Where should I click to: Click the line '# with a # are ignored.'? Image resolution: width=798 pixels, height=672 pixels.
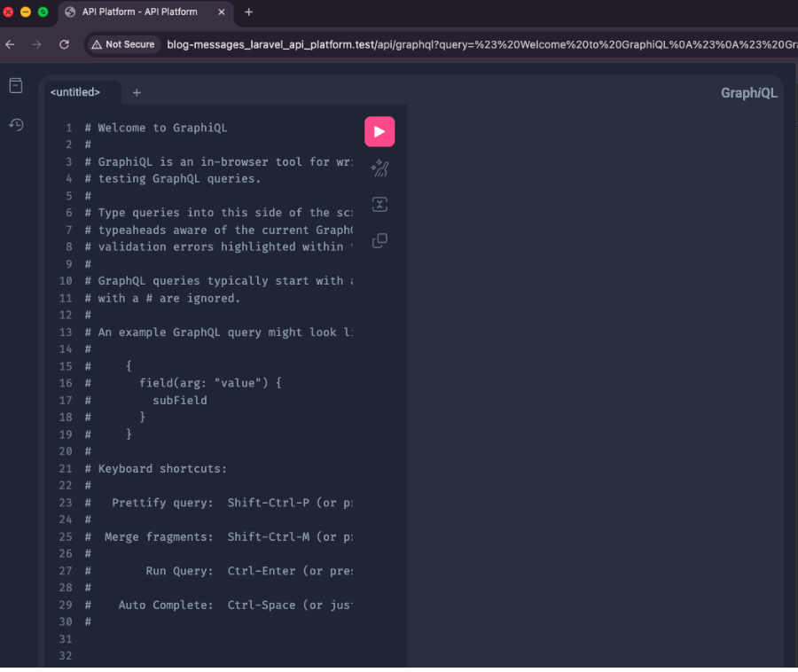[x=162, y=298]
